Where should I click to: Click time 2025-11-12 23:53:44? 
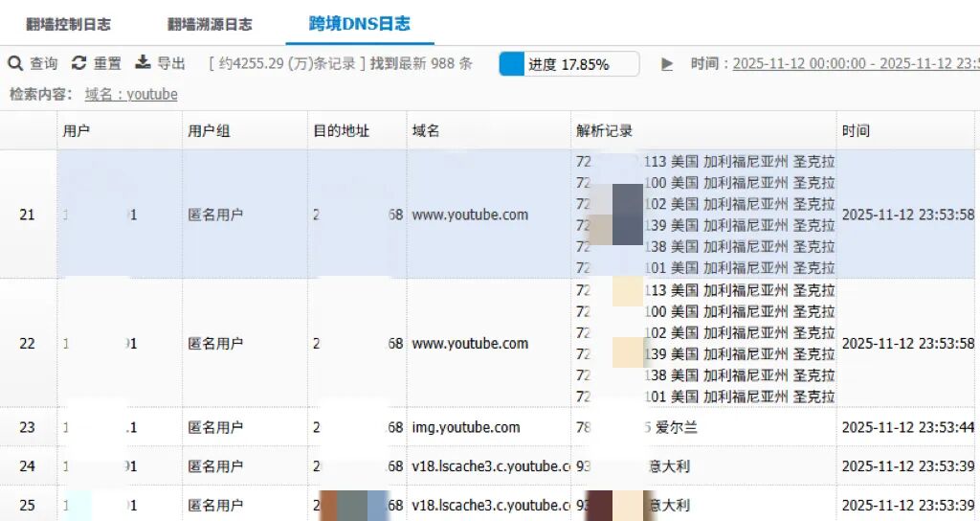[x=908, y=427]
